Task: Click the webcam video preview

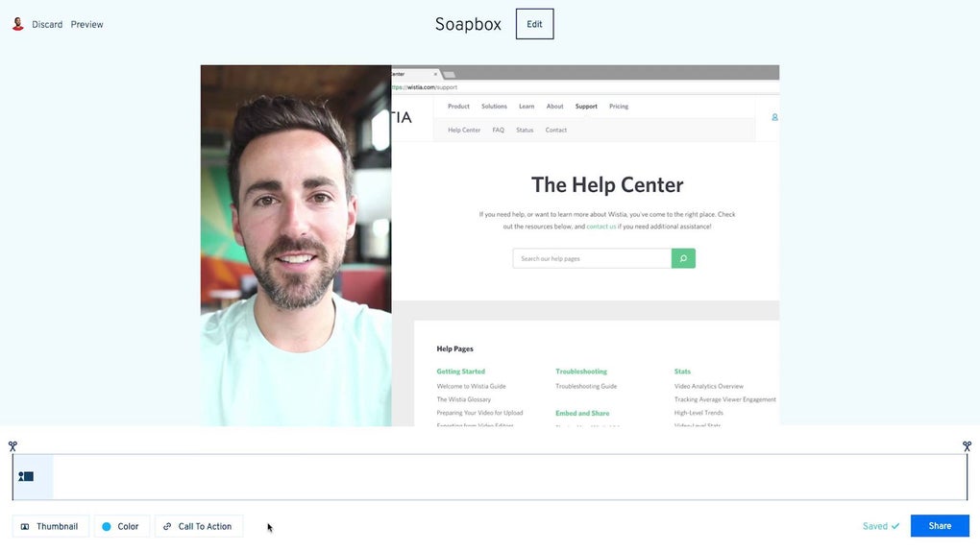Action: [x=296, y=246]
